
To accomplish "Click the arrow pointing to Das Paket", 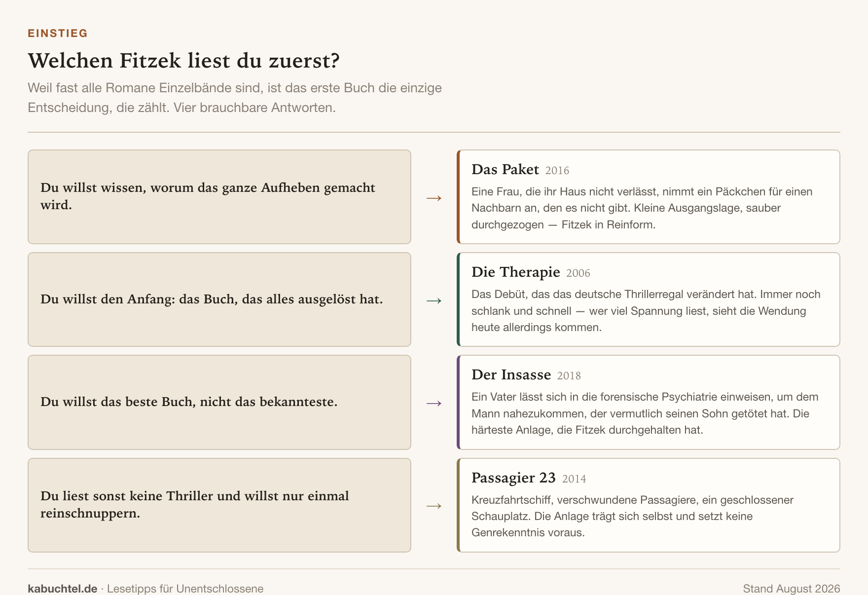I will (434, 198).
